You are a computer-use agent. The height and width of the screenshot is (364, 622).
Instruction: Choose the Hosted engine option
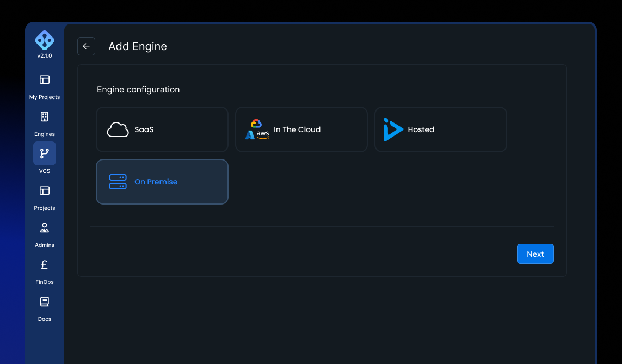(x=441, y=129)
